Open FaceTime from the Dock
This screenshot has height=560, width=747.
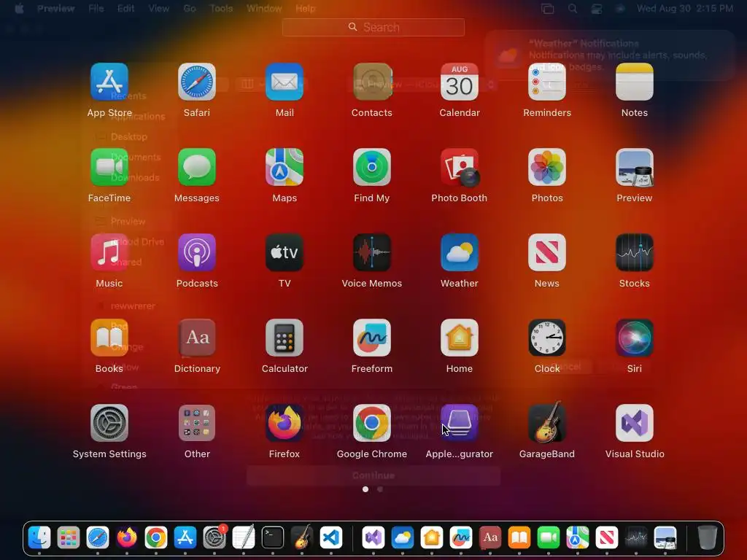(x=549, y=537)
